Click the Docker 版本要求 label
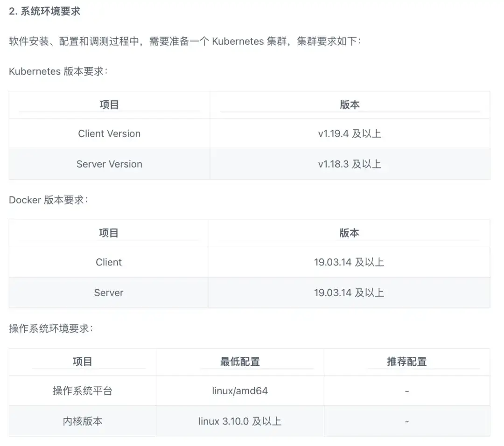Screen dimensions: 504x446 pyautogui.click(x=48, y=200)
